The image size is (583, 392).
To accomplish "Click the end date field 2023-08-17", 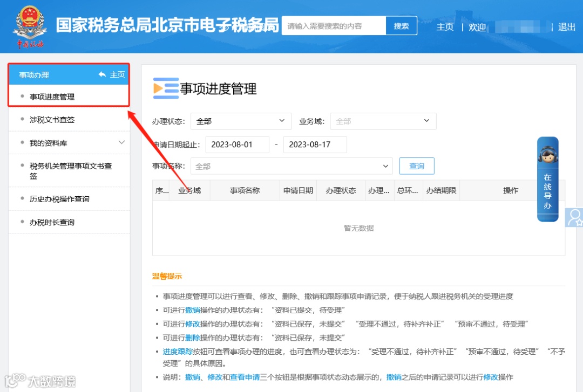I will [x=315, y=145].
